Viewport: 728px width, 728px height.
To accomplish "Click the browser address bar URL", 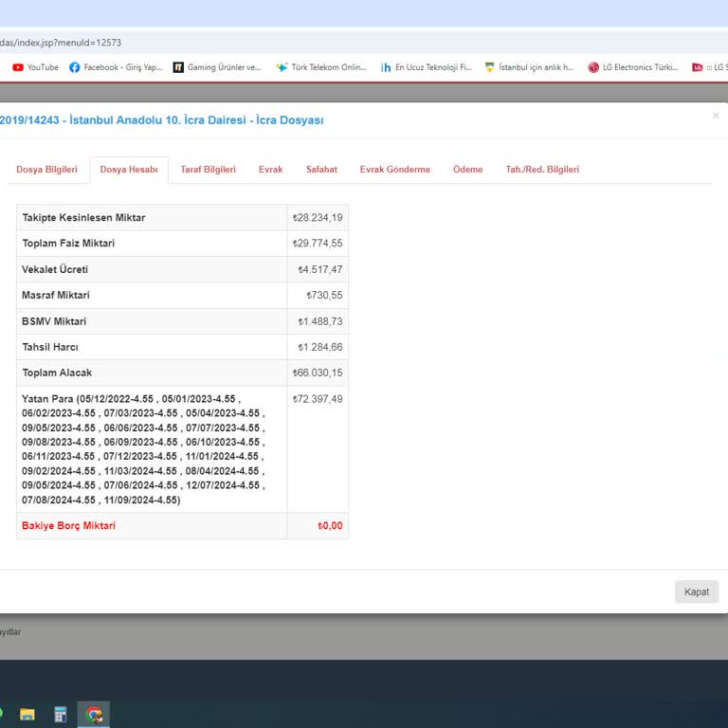I will click(x=61, y=43).
